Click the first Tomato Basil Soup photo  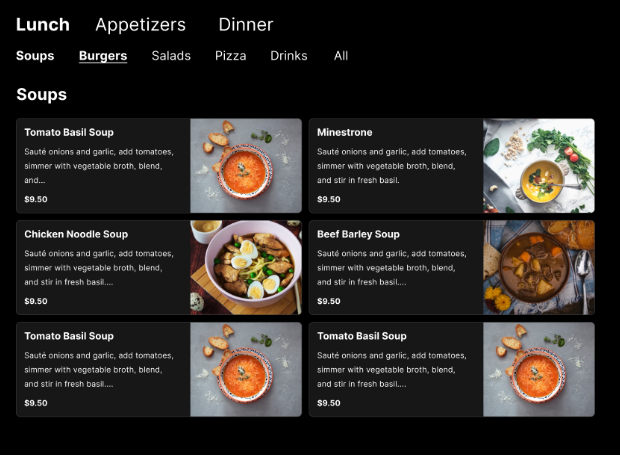click(246, 166)
